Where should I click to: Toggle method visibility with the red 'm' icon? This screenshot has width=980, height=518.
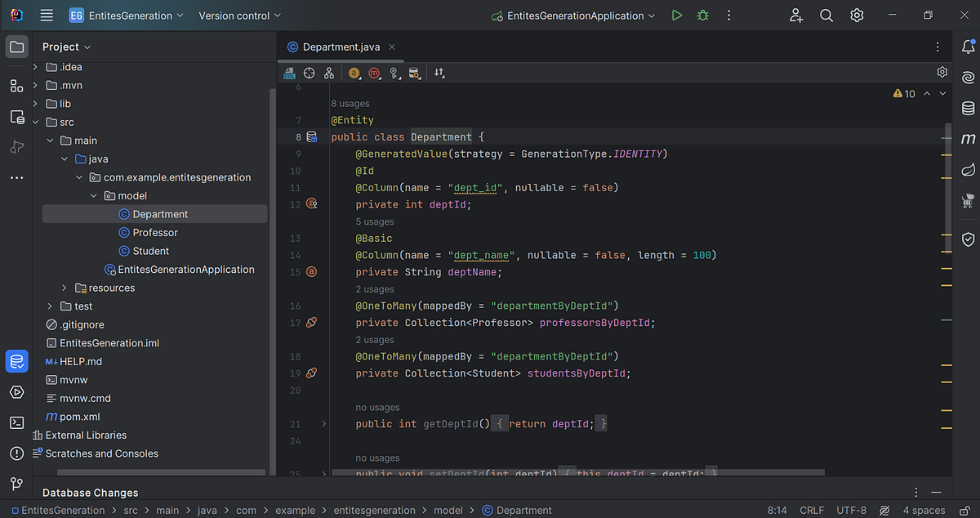pyautogui.click(x=374, y=73)
